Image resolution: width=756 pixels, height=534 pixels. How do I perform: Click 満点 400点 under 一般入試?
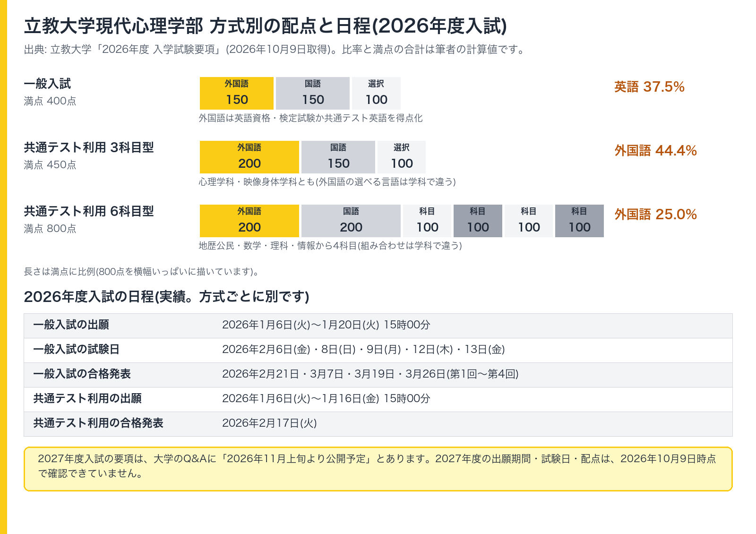pyautogui.click(x=50, y=101)
